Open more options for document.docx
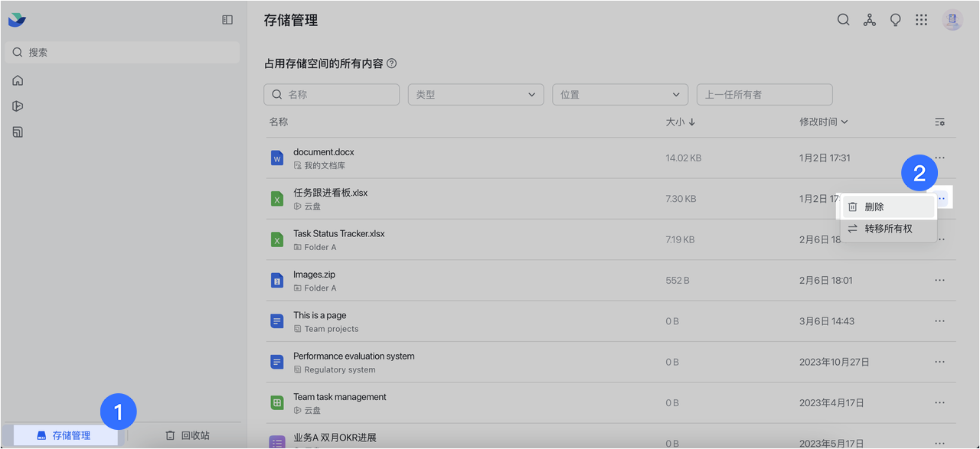Viewport: 980px width, 449px height. click(x=939, y=158)
